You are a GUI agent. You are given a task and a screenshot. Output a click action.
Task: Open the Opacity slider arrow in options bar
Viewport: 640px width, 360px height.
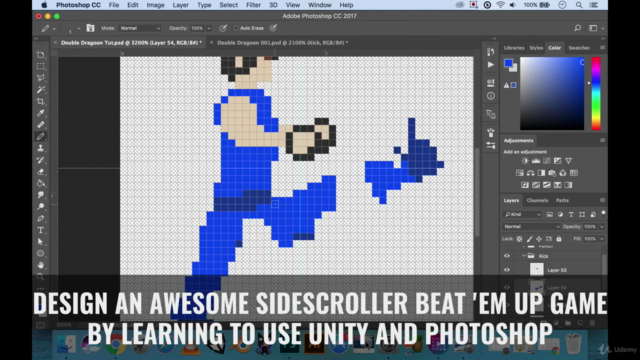[209, 28]
